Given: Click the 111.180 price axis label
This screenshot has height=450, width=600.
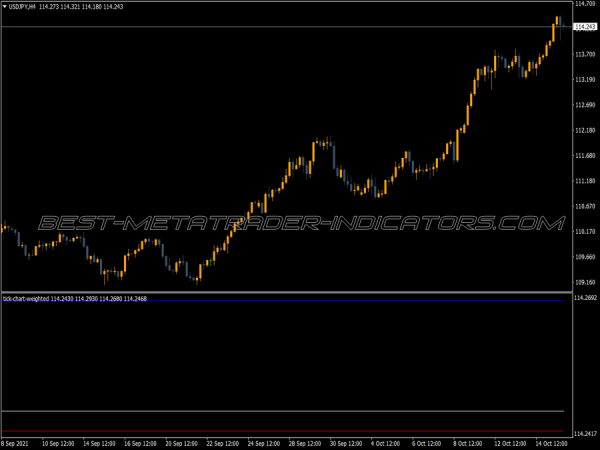Looking at the screenshot, I should tap(585, 181).
